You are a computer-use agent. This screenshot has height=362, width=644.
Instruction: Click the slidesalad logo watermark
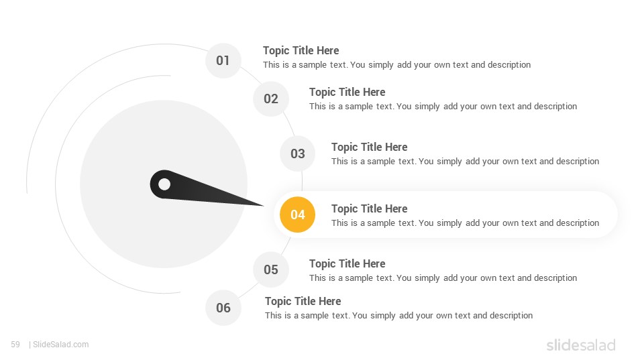pyautogui.click(x=581, y=345)
